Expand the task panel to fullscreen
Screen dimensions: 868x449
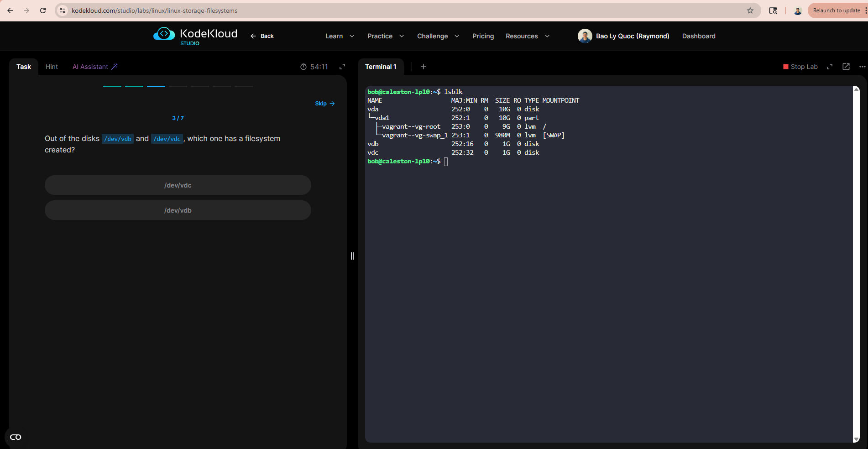(342, 67)
